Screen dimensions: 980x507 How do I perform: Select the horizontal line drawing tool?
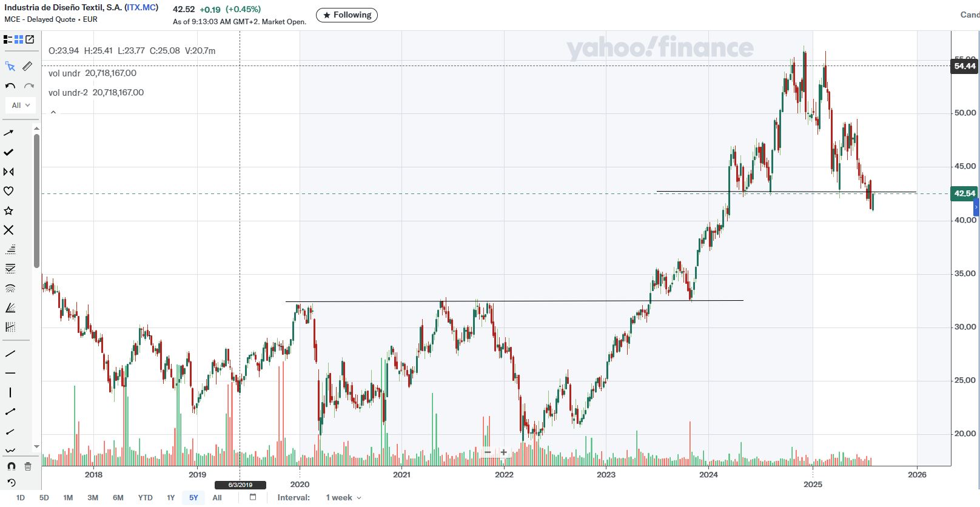tap(10, 373)
